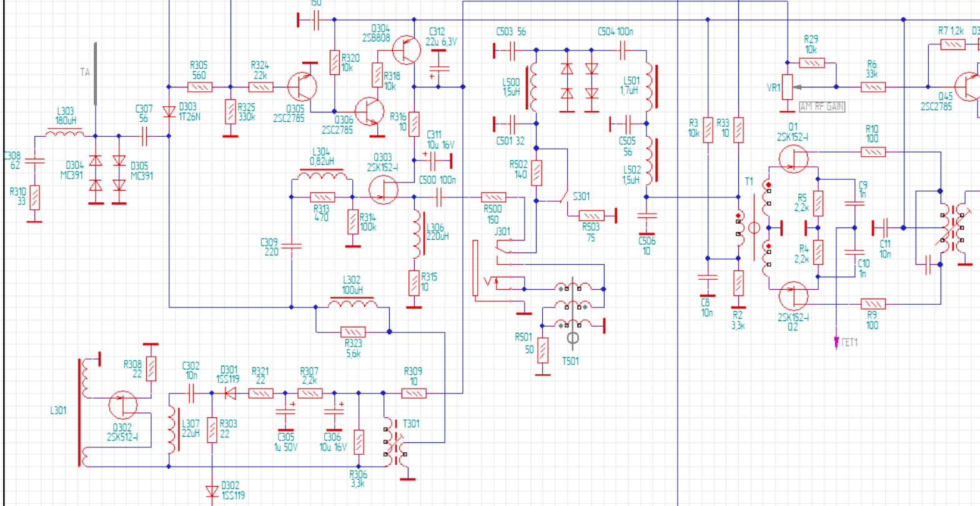Screen dimensions: 980x506
Task: Click the Q304 2SB808 transistor symbol
Action: click(x=407, y=50)
